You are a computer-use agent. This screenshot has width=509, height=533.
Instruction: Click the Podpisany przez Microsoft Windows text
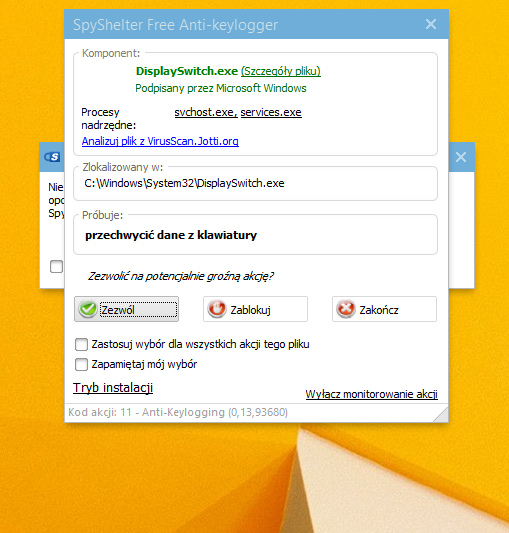[x=221, y=88]
